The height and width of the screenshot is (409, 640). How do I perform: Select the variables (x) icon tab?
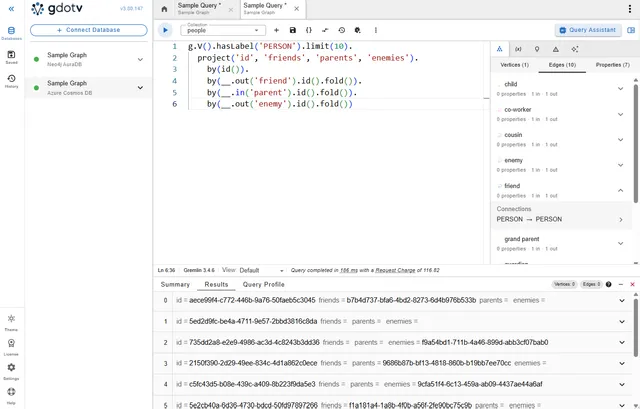(518, 49)
